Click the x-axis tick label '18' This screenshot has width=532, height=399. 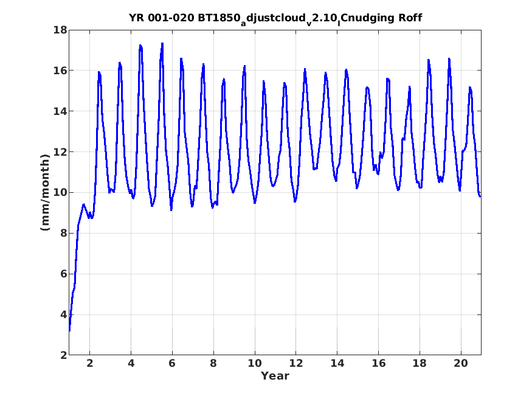[x=420, y=363]
